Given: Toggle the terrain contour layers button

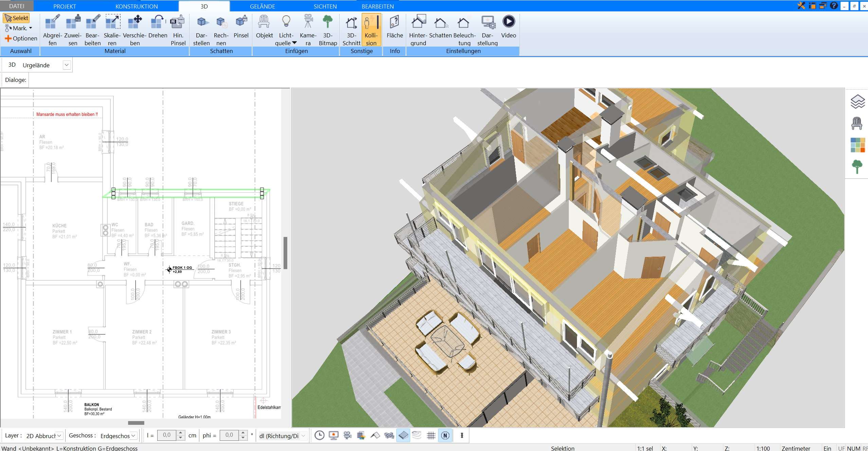Looking at the screenshot, I should point(417,435).
